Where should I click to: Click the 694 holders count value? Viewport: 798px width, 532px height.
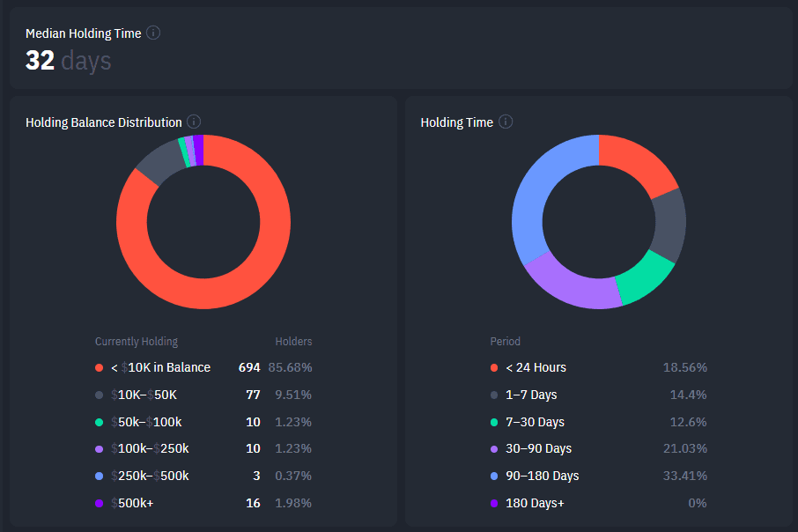click(248, 367)
